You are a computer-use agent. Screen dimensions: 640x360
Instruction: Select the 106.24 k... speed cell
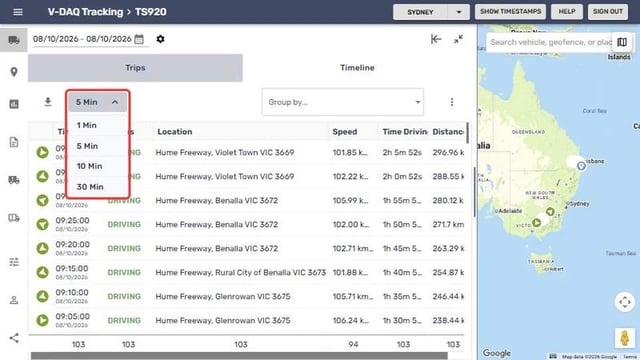coord(350,320)
